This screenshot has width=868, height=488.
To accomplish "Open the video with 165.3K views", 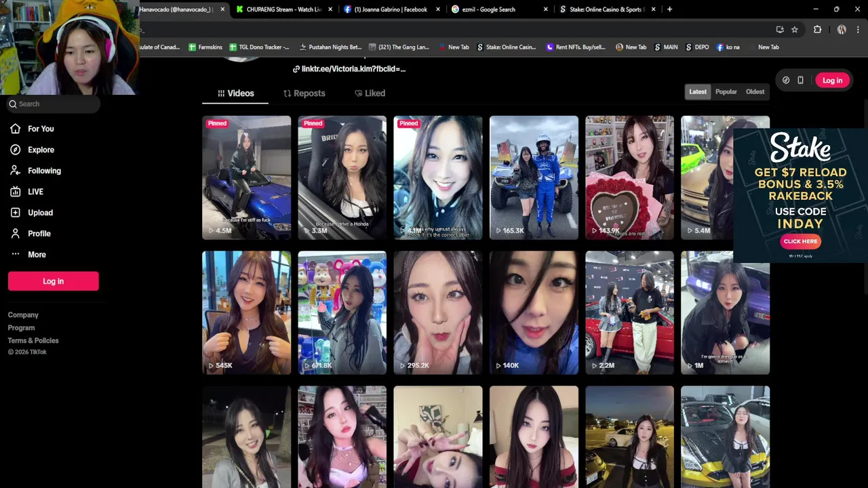I will point(534,178).
